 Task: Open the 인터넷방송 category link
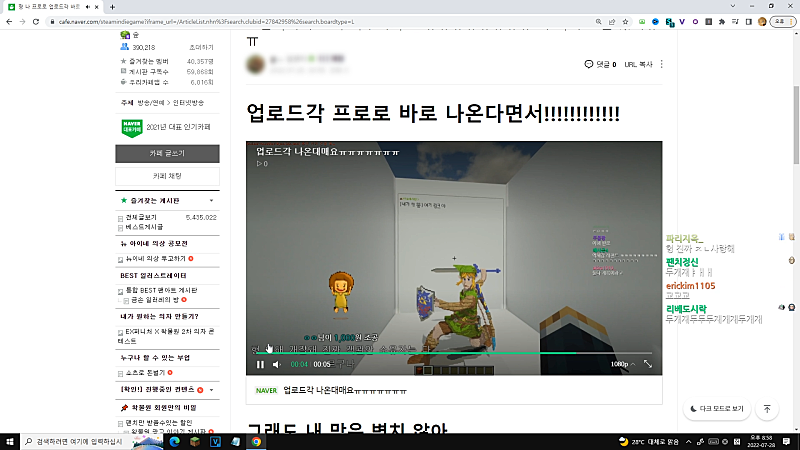coord(188,103)
